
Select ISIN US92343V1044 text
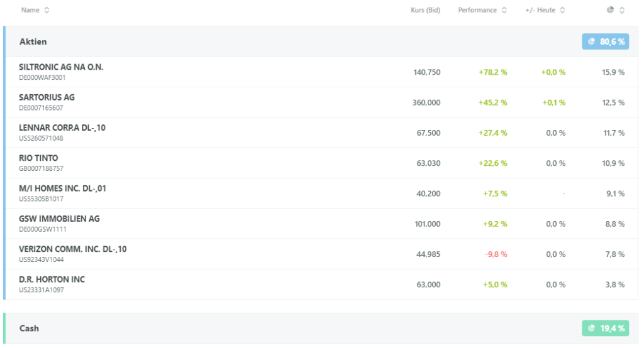[x=41, y=260]
